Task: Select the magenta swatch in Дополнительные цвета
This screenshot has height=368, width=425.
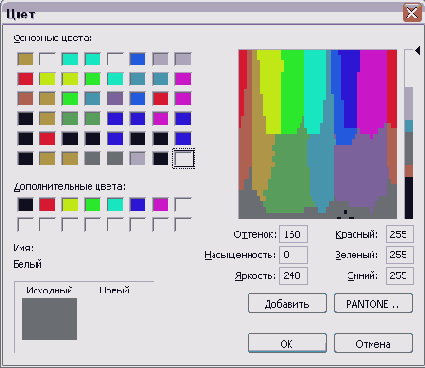Action: [160, 205]
